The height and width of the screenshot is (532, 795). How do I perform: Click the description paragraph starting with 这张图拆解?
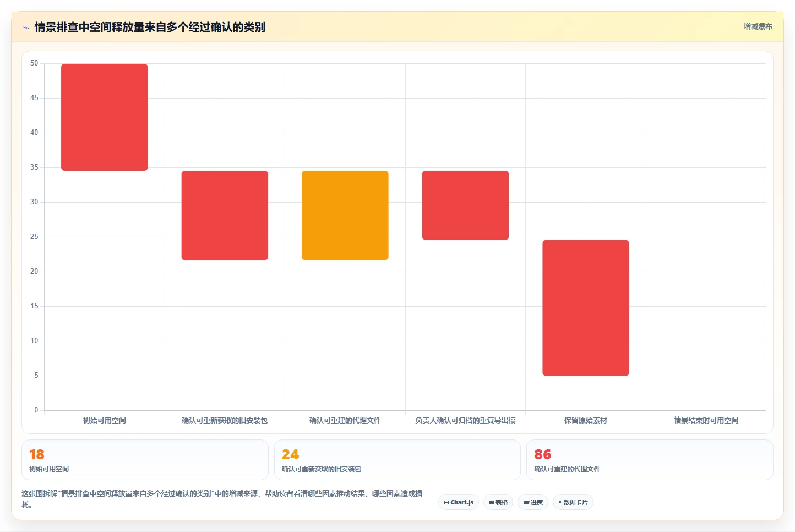pyautogui.click(x=222, y=499)
